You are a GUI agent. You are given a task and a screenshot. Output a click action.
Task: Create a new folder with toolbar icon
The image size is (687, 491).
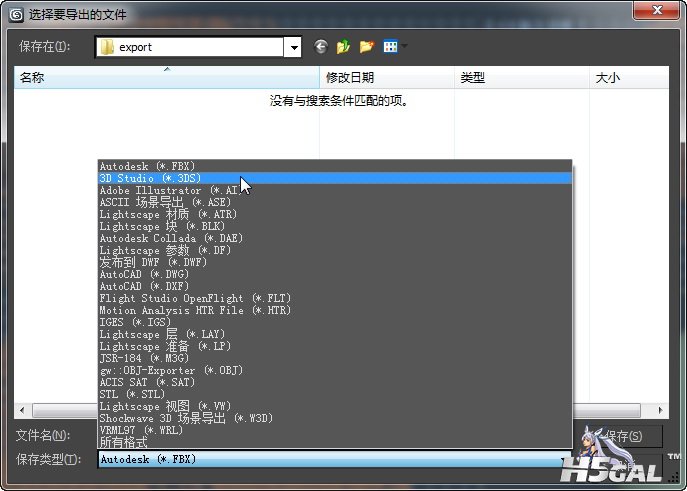pyautogui.click(x=366, y=46)
